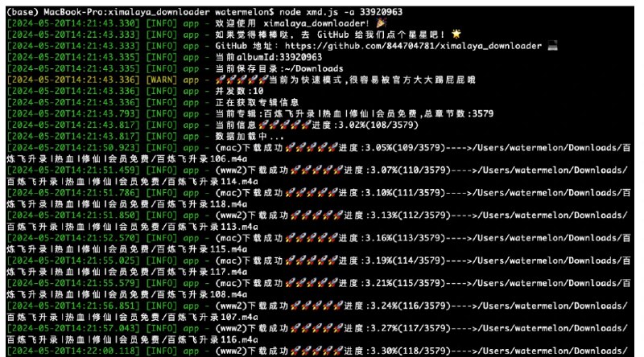
Task: Click progress '3.10%(111/3579)'
Action: [404, 193]
